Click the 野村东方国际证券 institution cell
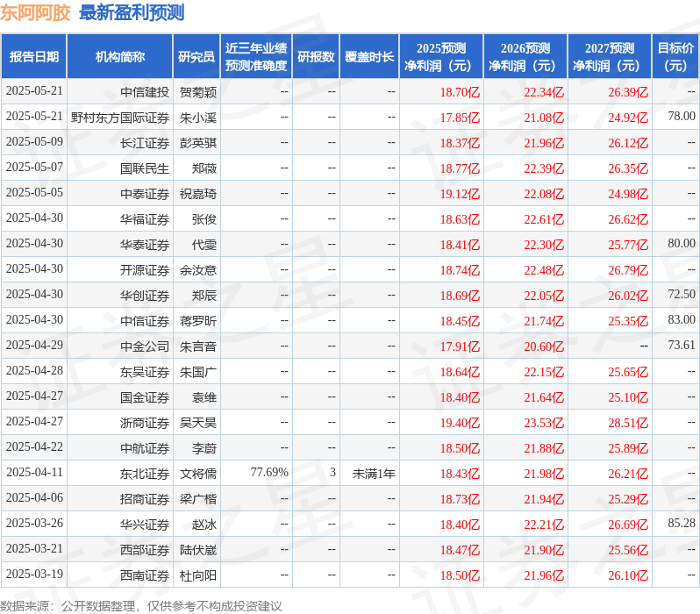This screenshot has width=700, height=614. [120, 118]
